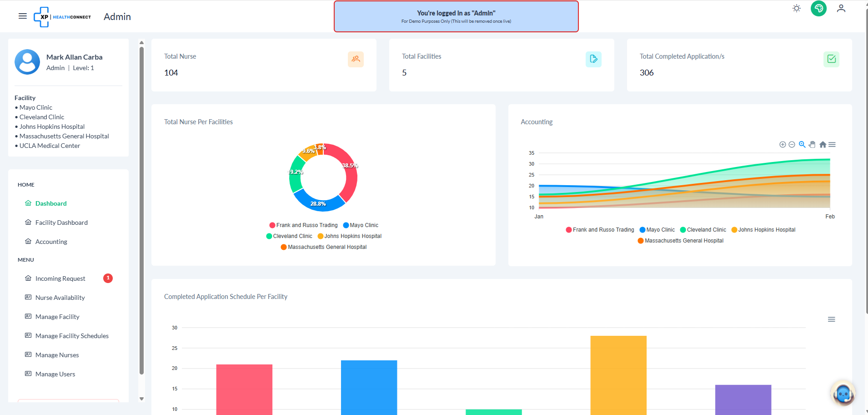868x415 pixels.
Task: Open the Manage Nurses page
Action: pos(57,355)
